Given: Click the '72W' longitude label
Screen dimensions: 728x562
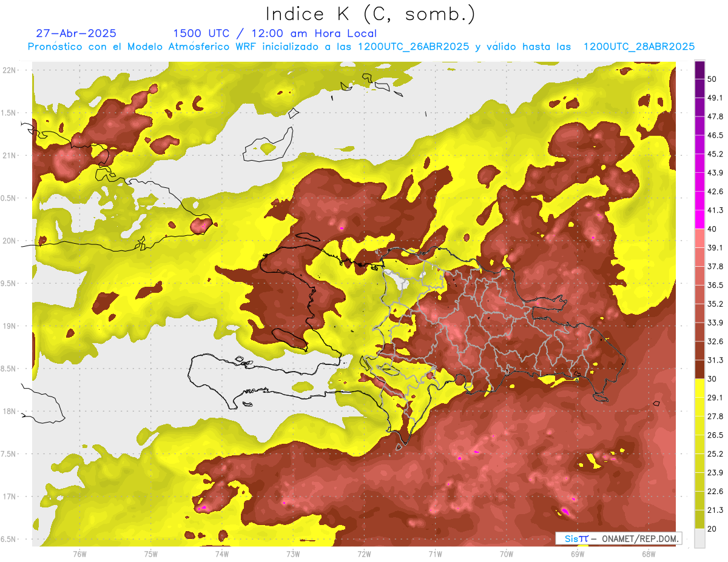Looking at the screenshot, I should pos(364,553).
